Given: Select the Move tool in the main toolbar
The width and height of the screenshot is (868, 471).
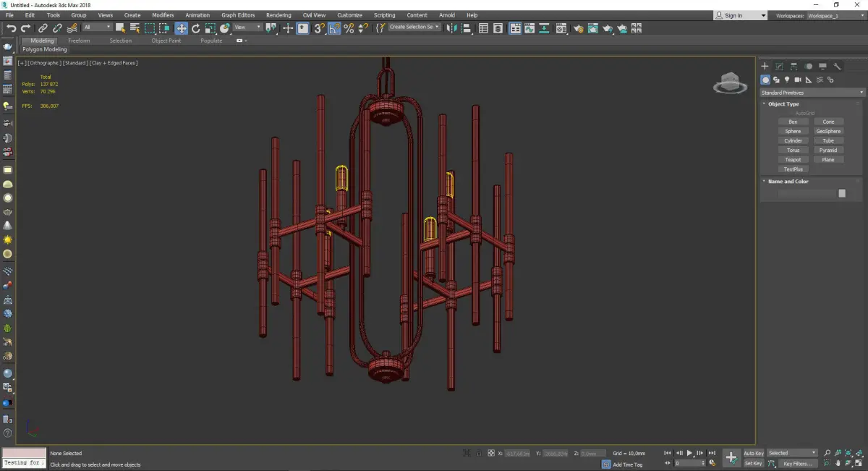Looking at the screenshot, I should [x=181, y=28].
